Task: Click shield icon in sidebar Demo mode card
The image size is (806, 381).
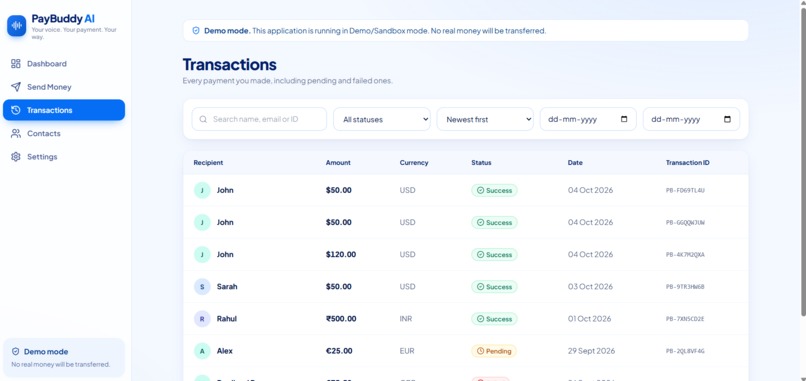Action: [15, 352]
